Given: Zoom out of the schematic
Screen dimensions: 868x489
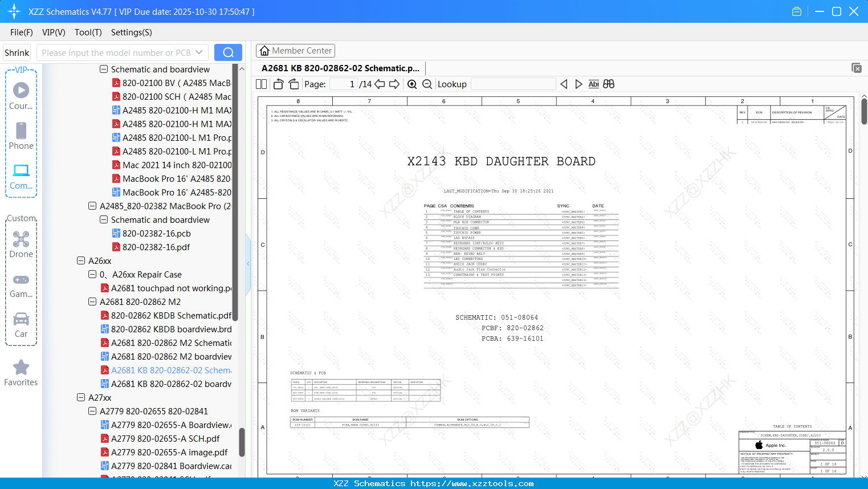Looking at the screenshot, I should point(427,84).
